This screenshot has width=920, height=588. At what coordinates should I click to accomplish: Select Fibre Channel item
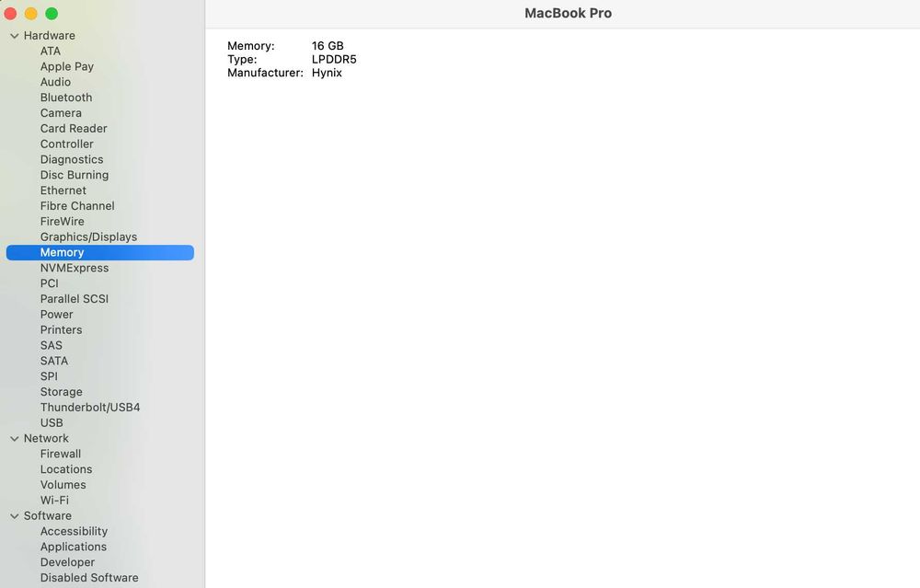tap(77, 206)
